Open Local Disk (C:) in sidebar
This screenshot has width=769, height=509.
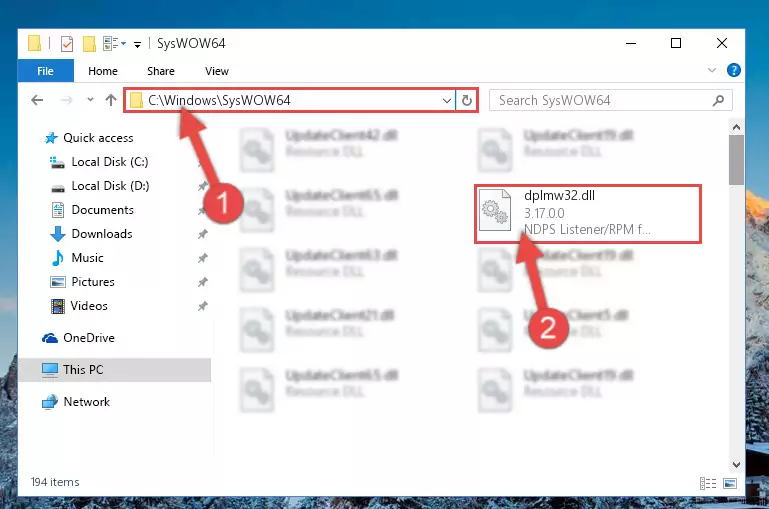(109, 162)
